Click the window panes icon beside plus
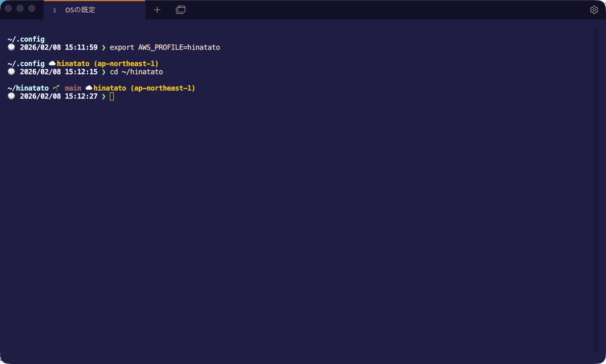 click(x=181, y=10)
